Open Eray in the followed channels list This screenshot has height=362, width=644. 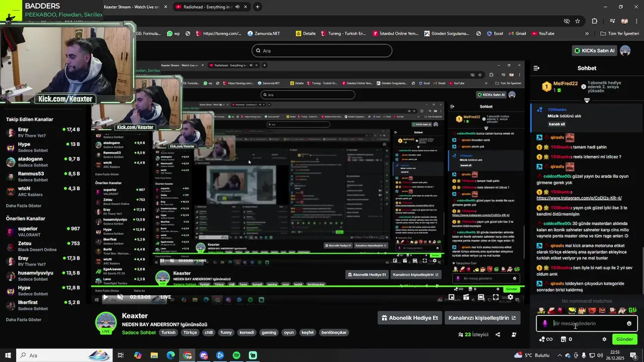click(x=43, y=133)
